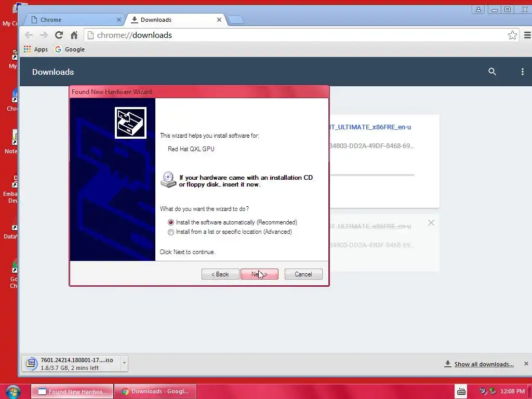Click the ISO file icon in downloads shelf
532x399 pixels.
32,363
